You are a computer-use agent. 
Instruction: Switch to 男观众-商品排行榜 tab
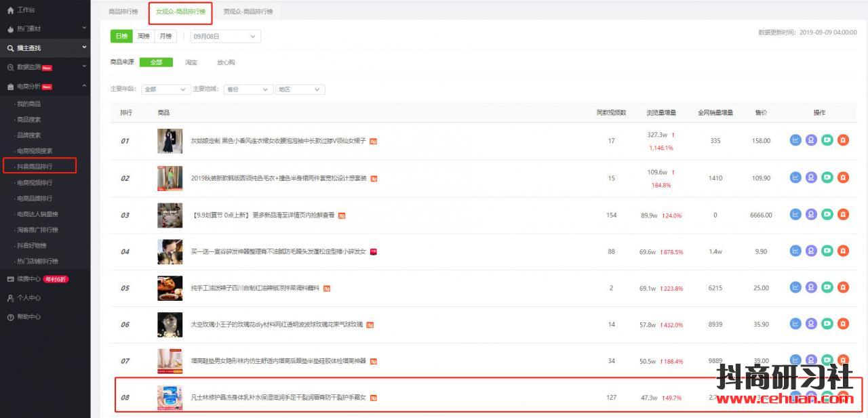tap(248, 12)
